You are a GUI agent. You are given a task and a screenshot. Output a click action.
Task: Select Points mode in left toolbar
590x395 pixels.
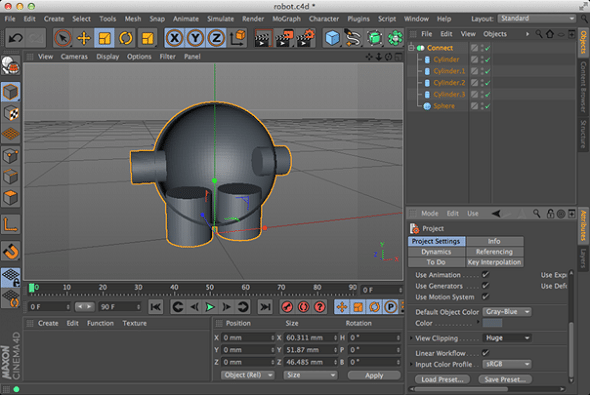pos(11,155)
